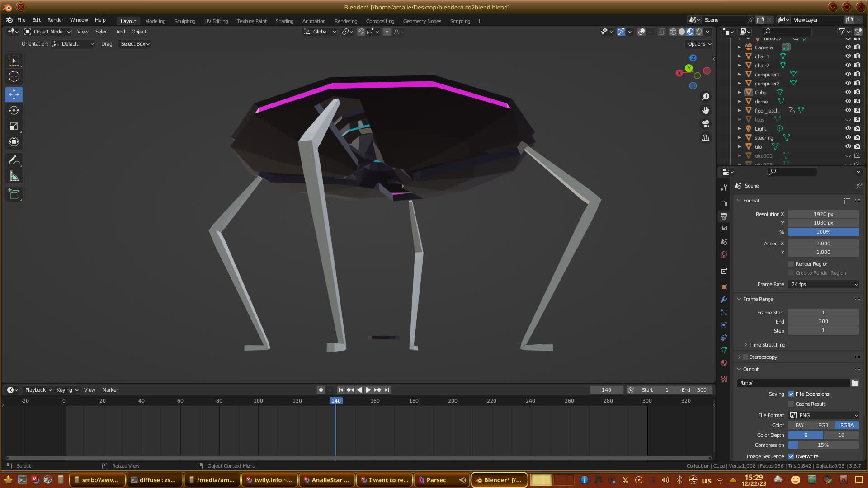Select the Scale tool
The width and height of the screenshot is (868, 488).
14,127
